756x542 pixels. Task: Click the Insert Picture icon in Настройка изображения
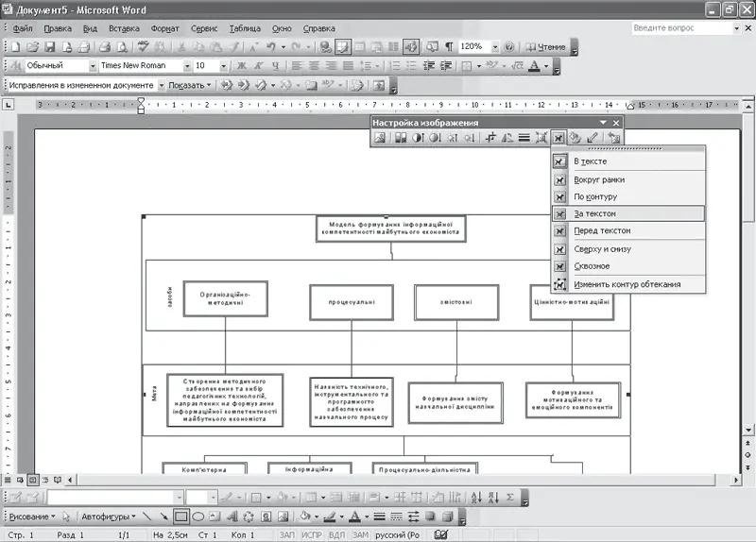pos(380,138)
